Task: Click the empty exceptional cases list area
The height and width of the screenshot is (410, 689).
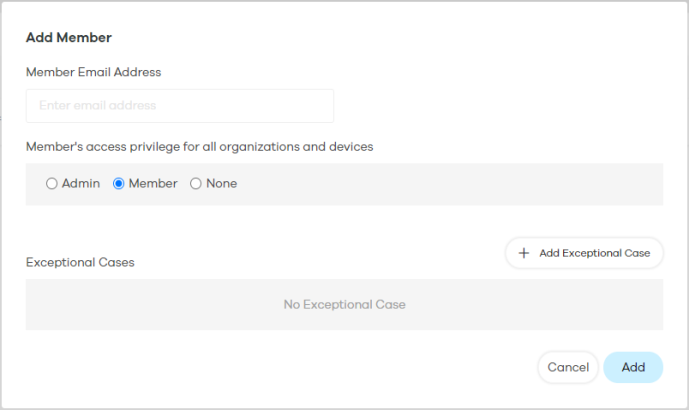Action: [x=344, y=305]
